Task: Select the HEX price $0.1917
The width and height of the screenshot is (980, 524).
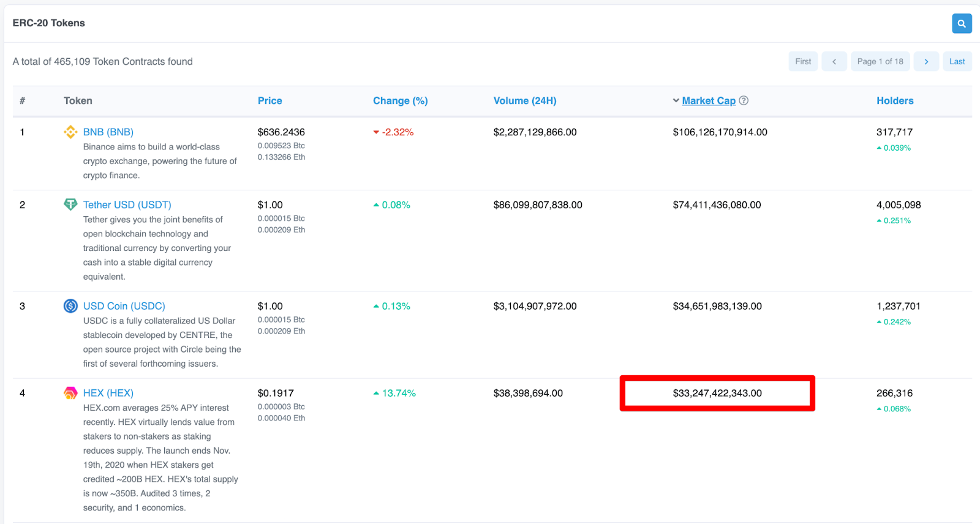Action: (x=276, y=393)
